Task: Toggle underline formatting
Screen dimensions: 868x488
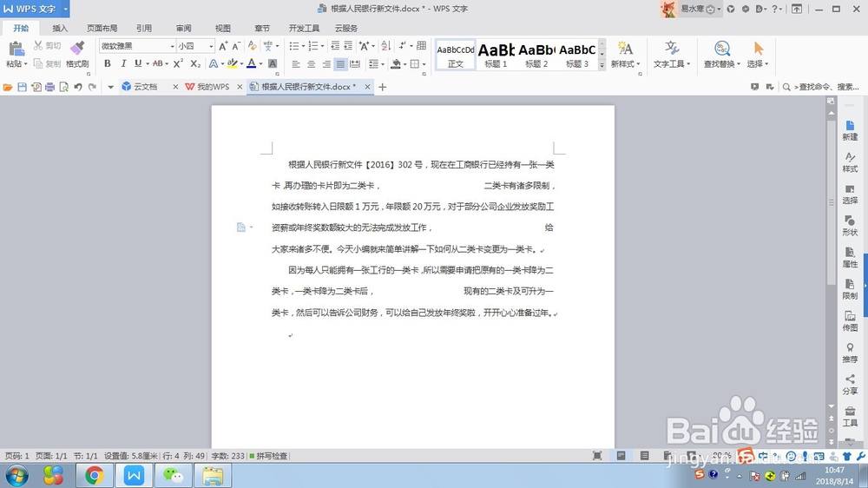Action: pyautogui.click(x=138, y=63)
